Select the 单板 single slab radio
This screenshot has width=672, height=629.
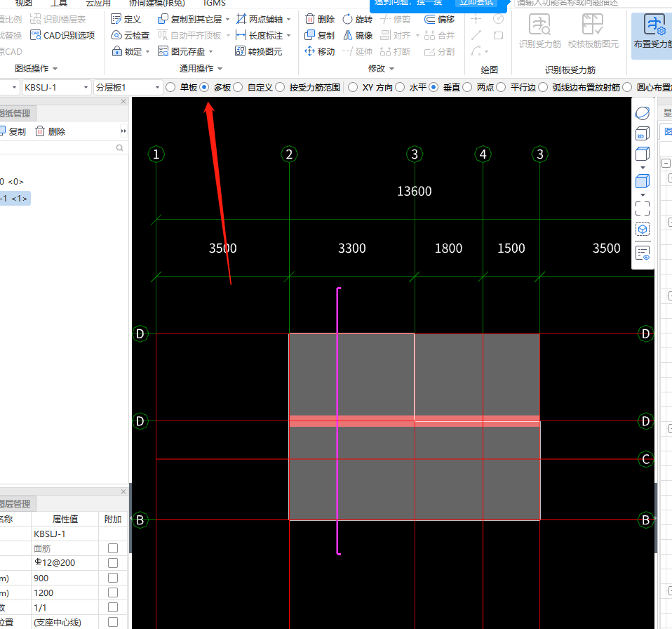[170, 88]
